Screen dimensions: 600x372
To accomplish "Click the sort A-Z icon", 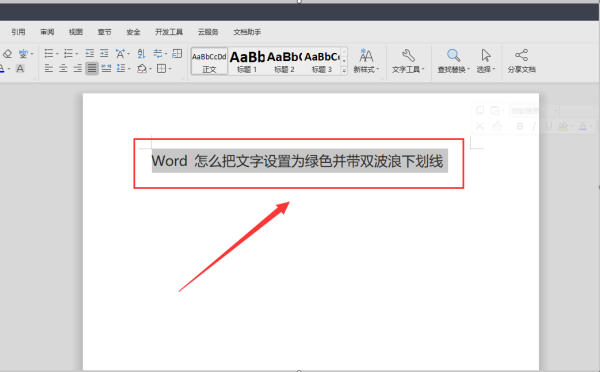I will pyautogui.click(x=141, y=54).
